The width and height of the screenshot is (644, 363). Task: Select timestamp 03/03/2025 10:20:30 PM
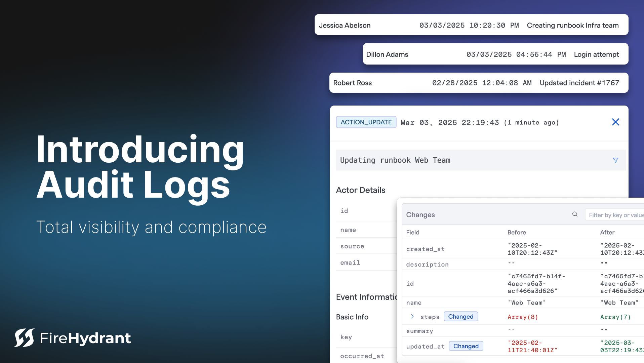[469, 25]
